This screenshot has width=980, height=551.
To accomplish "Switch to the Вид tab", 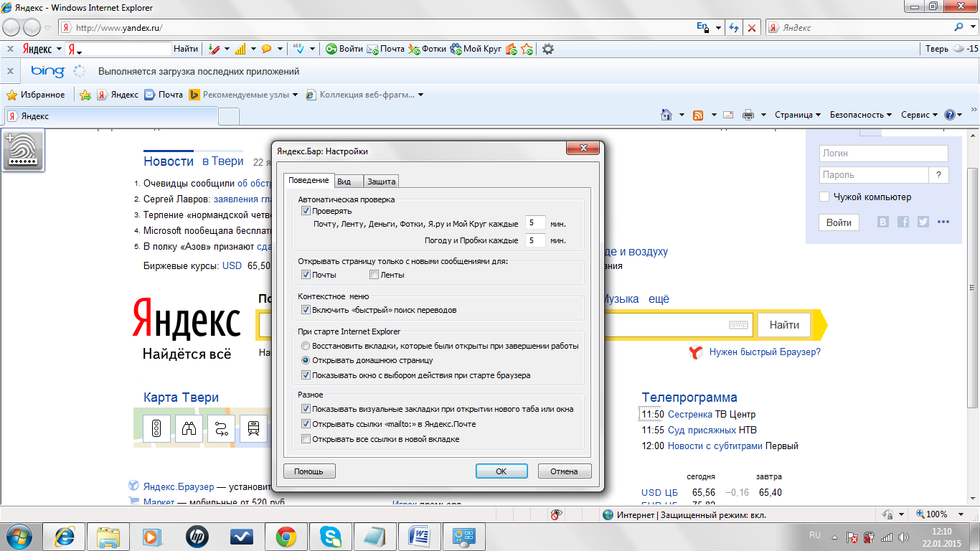I will 349,182.
